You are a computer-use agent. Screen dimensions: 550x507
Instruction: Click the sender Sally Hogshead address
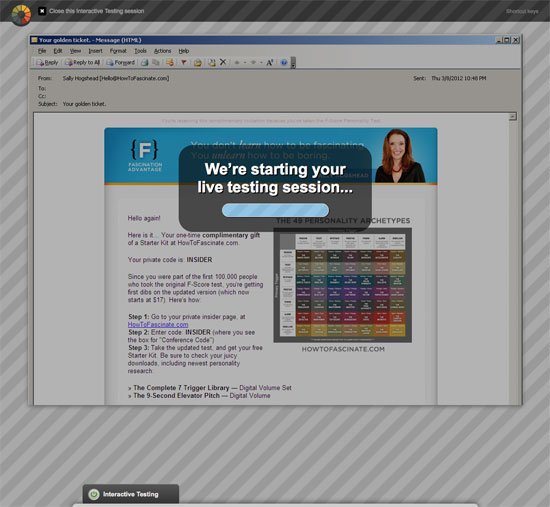(116, 78)
